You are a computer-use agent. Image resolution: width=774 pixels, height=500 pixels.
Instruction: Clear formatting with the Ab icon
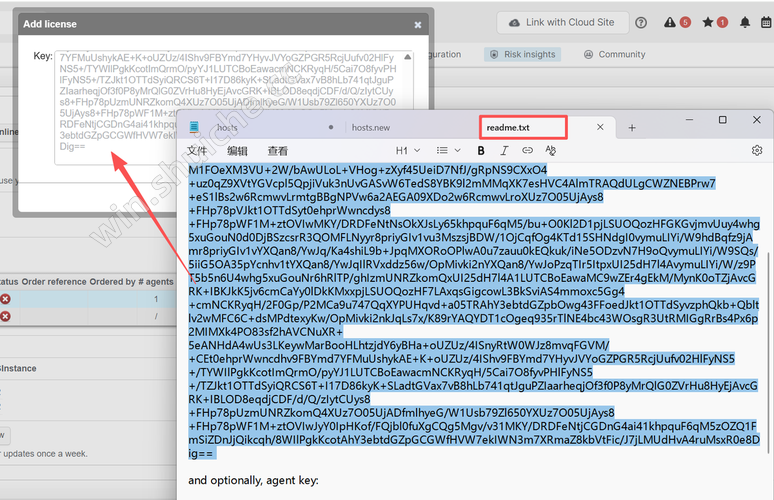click(x=550, y=151)
